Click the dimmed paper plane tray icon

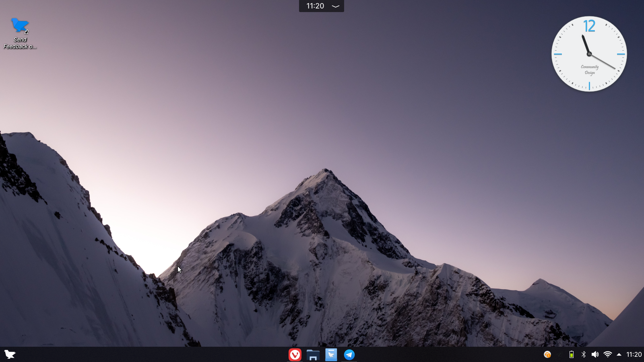[559, 354]
